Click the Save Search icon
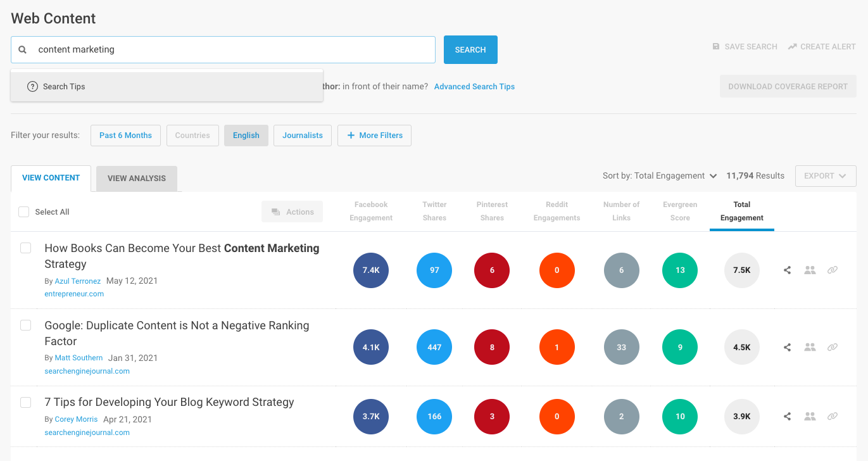 coord(716,47)
